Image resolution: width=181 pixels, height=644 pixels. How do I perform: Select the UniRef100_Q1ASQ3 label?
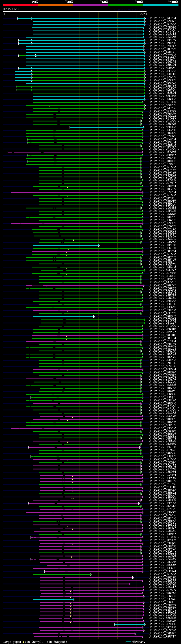click(162, 525)
